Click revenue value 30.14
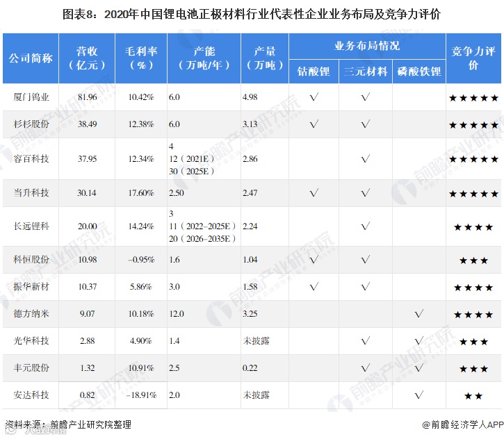504x439 pixels. pyautogui.click(x=87, y=192)
